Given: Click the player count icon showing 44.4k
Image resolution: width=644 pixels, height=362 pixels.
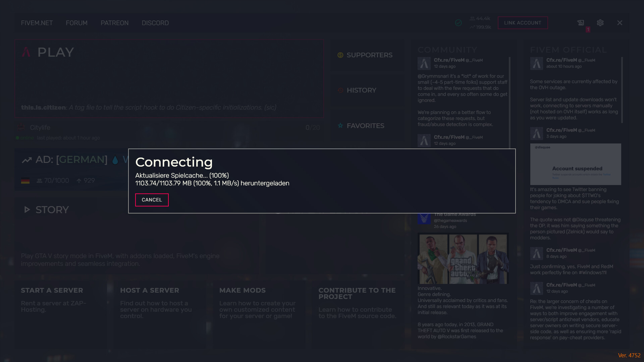Looking at the screenshot, I should click(473, 18).
